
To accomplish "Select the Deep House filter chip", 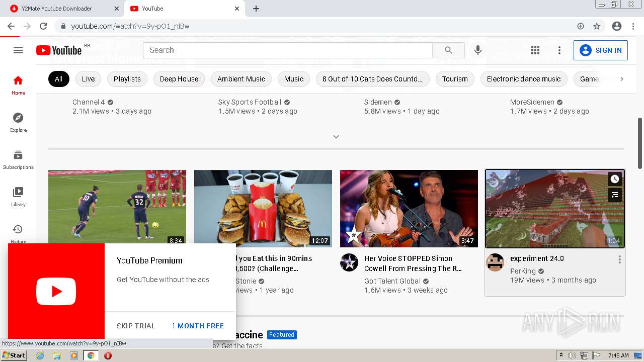I will coord(179,79).
